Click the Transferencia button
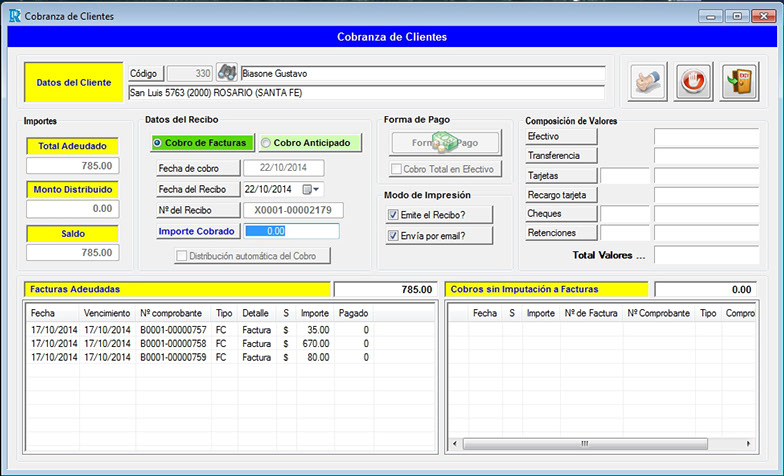The image size is (784, 476). 561,155
